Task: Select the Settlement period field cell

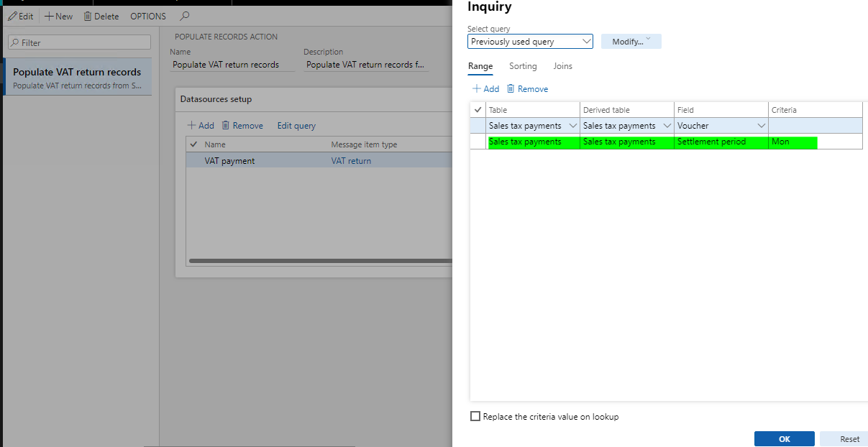Action: [721, 142]
